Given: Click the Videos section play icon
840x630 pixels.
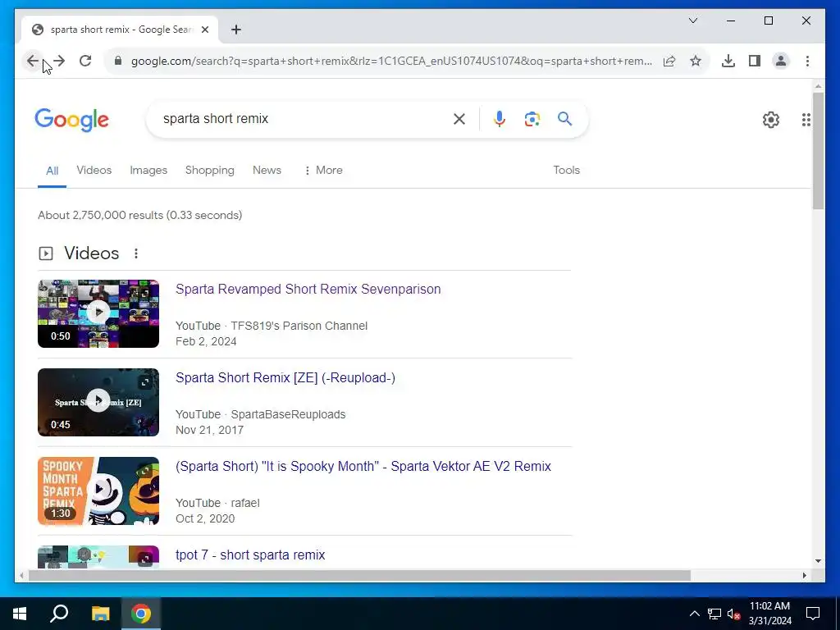Looking at the screenshot, I should click(46, 253).
